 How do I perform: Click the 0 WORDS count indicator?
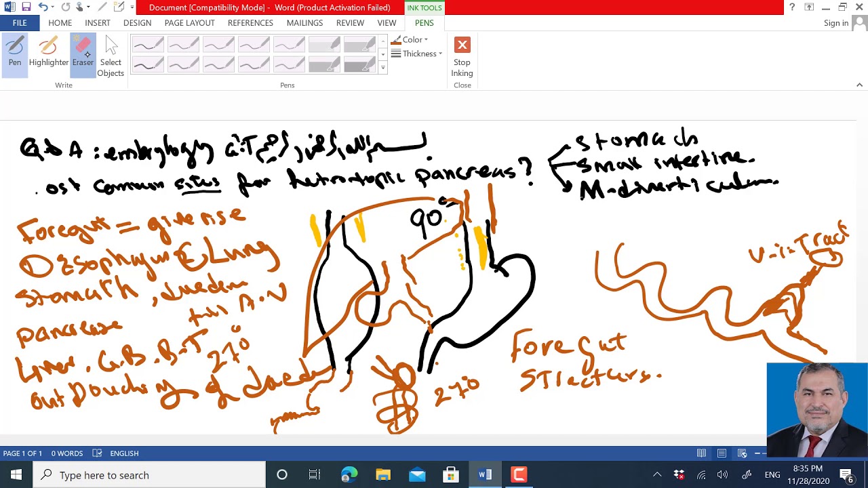67,453
